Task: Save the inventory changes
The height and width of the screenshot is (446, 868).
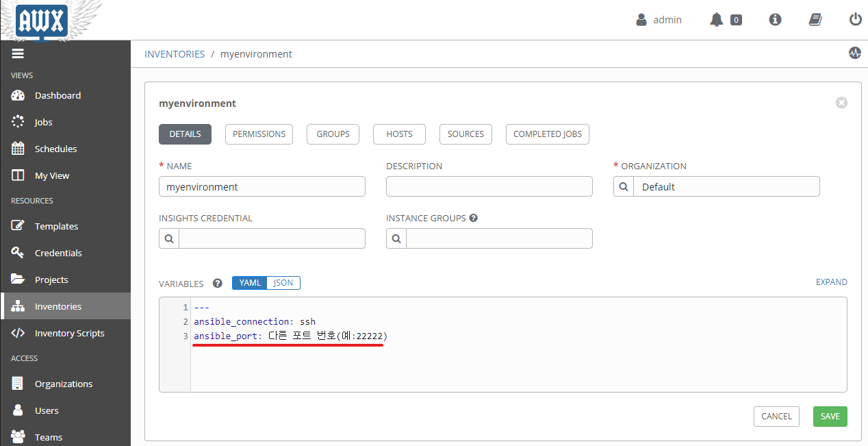Action: click(830, 417)
